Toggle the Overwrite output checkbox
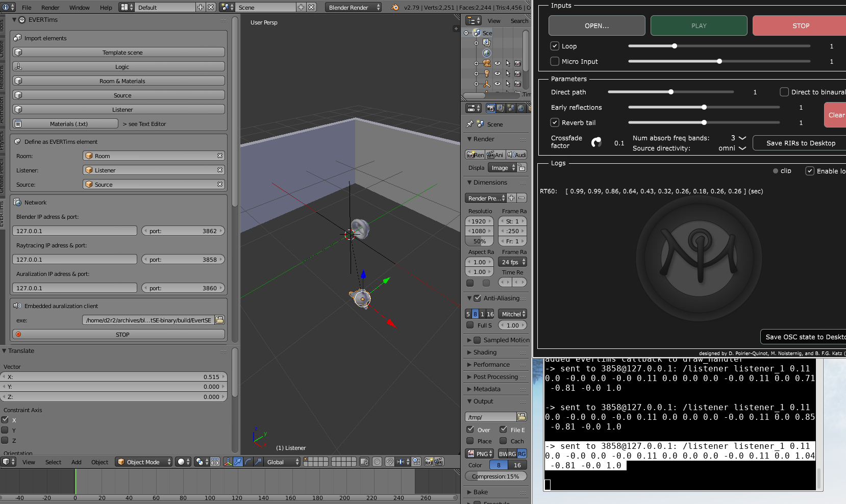846x504 pixels. (x=470, y=430)
